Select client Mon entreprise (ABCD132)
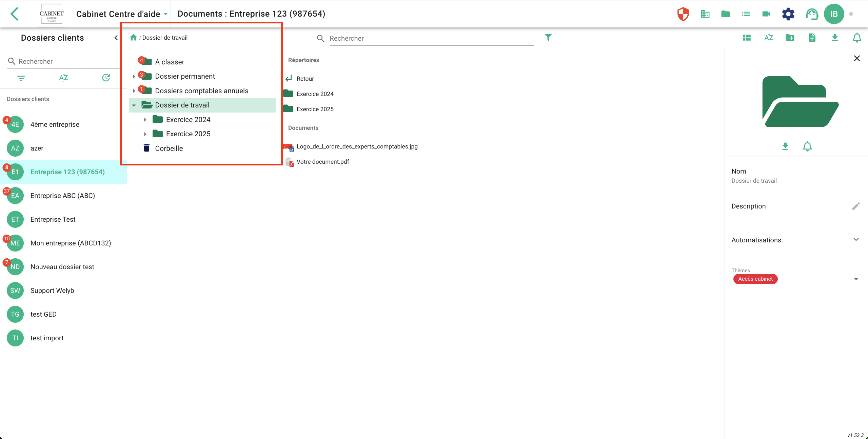 click(x=63, y=243)
